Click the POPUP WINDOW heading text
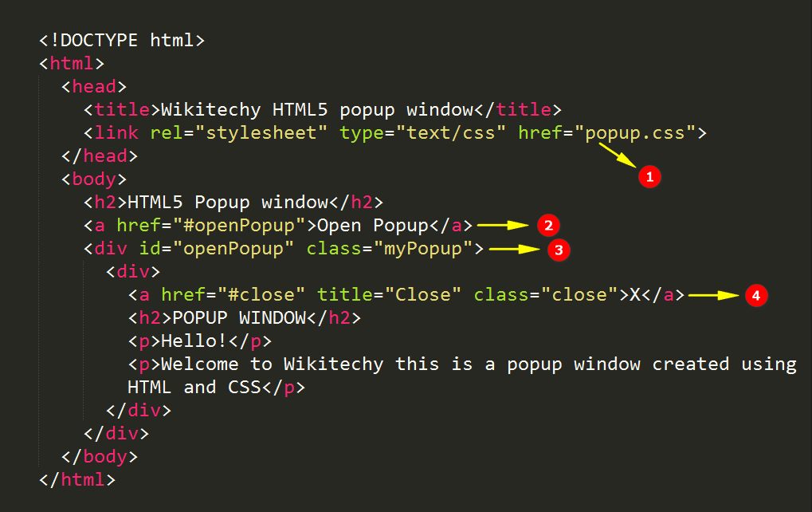 click(x=239, y=317)
